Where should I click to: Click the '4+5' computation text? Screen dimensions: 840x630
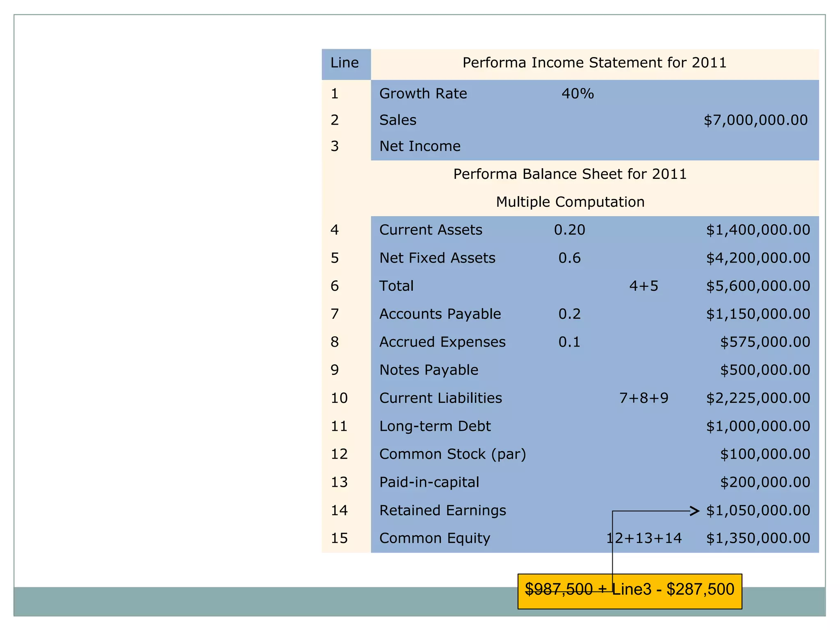(x=644, y=285)
